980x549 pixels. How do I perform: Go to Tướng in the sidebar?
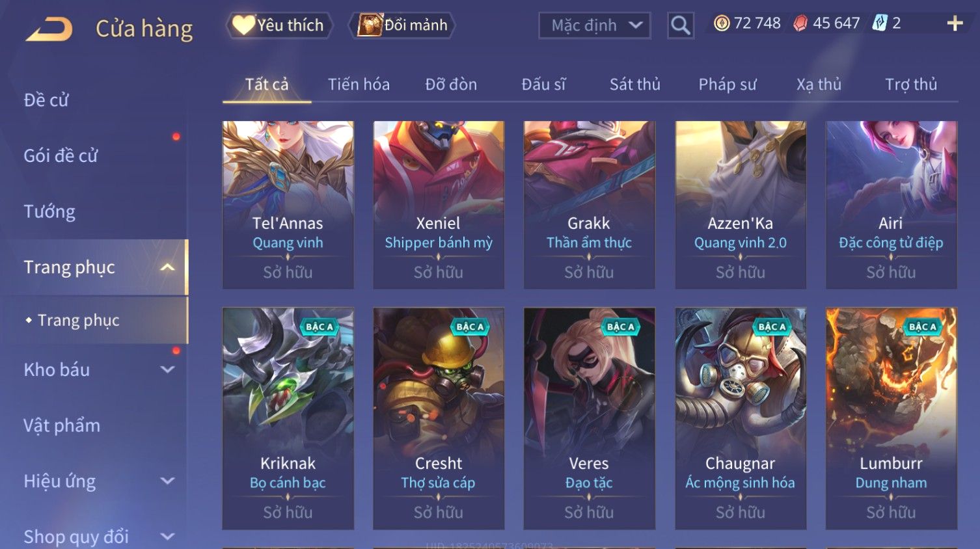(49, 211)
